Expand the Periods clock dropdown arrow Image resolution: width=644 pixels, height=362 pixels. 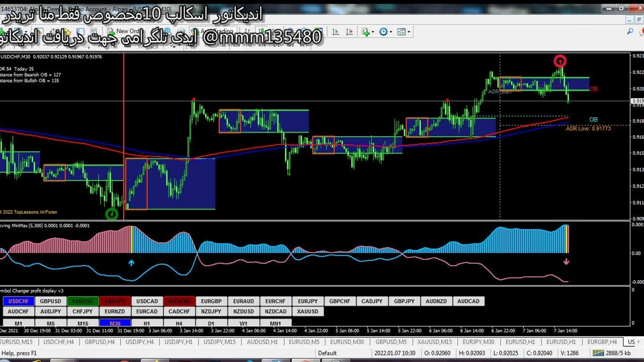(391, 32)
